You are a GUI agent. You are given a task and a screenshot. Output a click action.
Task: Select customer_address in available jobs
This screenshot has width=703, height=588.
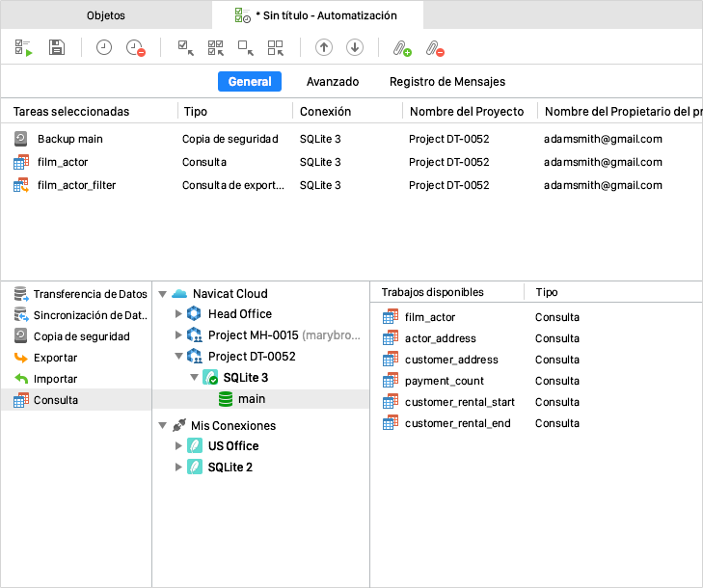coord(536,360)
